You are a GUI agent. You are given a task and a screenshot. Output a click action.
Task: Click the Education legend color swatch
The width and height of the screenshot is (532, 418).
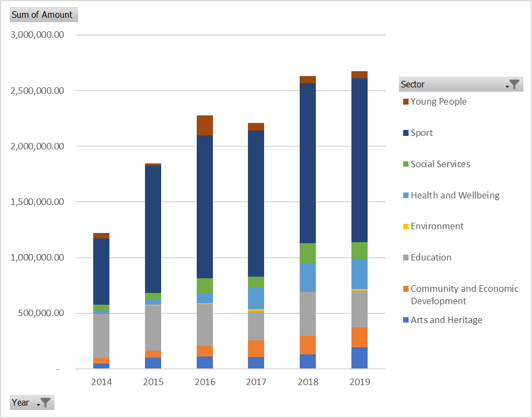pyautogui.click(x=406, y=257)
